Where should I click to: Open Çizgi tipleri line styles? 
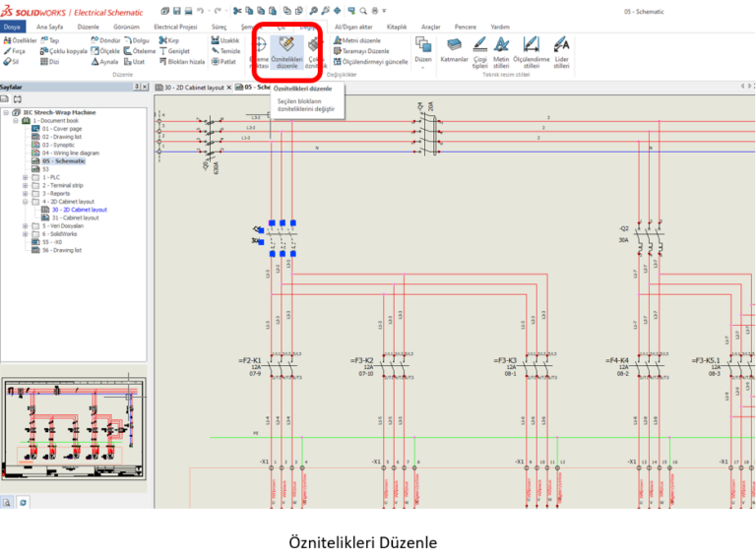[x=479, y=50]
